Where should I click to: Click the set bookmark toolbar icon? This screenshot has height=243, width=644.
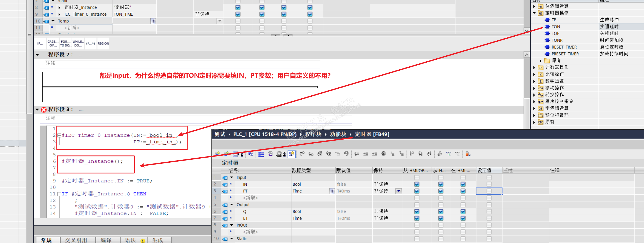click(x=412, y=154)
